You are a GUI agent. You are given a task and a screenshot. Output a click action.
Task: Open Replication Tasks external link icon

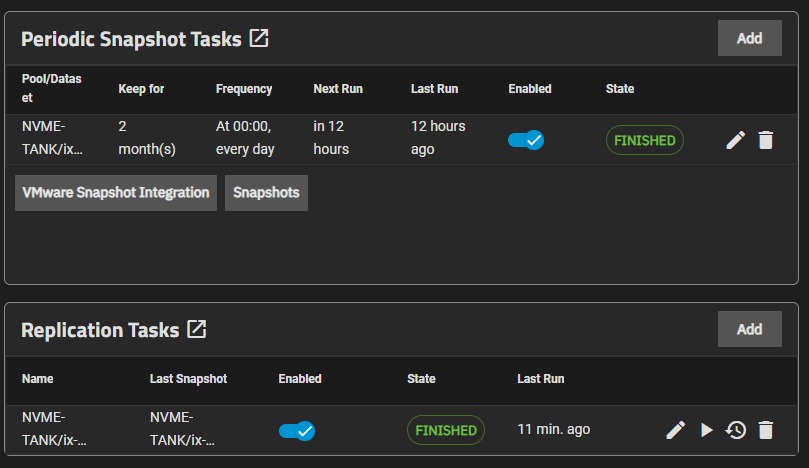coord(197,329)
